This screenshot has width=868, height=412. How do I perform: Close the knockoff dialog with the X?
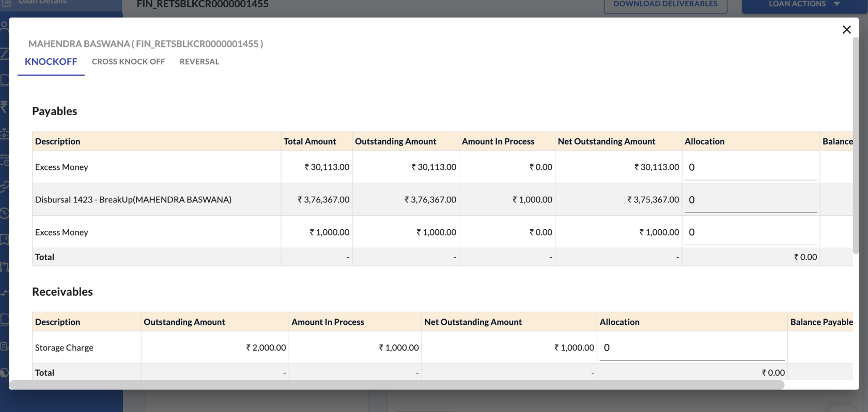tap(846, 30)
